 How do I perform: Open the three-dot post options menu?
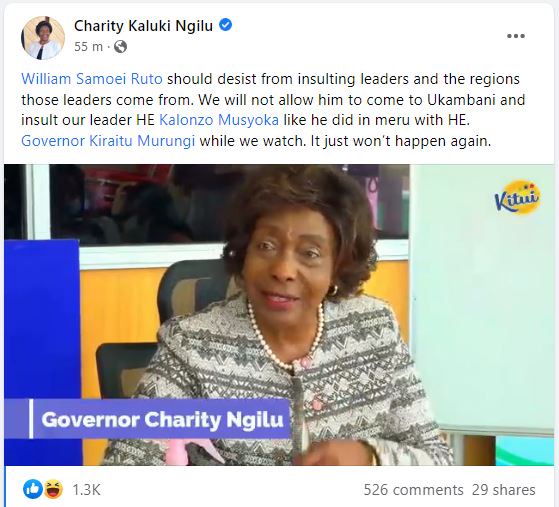coord(516,36)
